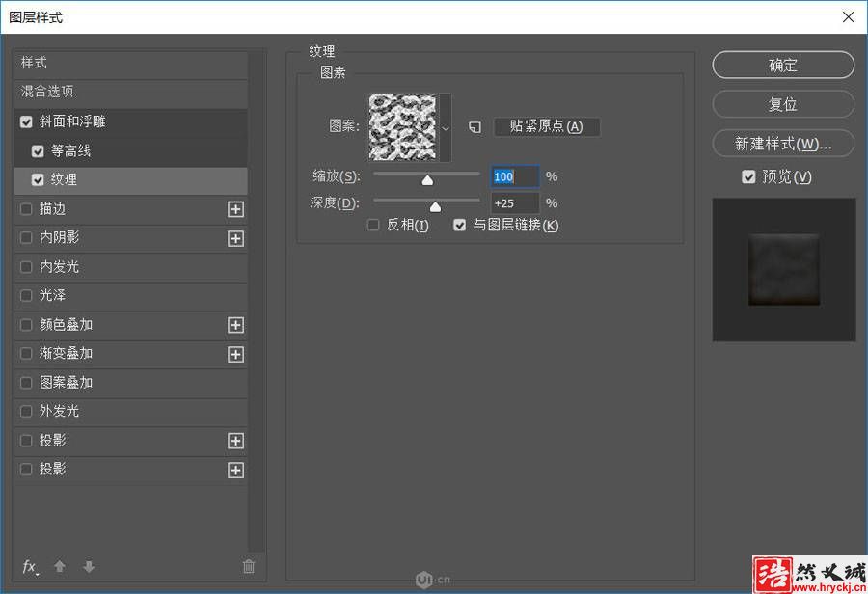Enable the 渐变叠加 checkbox
The height and width of the screenshot is (594, 868).
click(x=26, y=354)
